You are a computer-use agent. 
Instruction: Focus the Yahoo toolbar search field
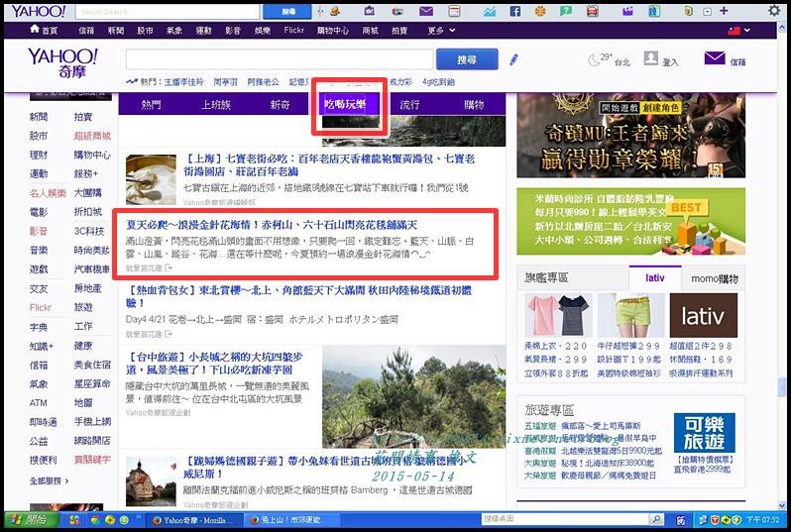[x=168, y=11]
